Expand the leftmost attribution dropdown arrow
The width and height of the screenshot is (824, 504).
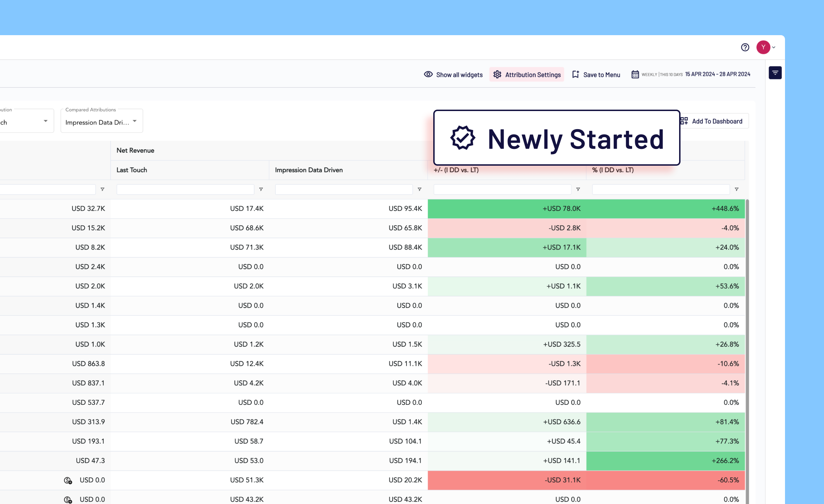click(x=45, y=121)
